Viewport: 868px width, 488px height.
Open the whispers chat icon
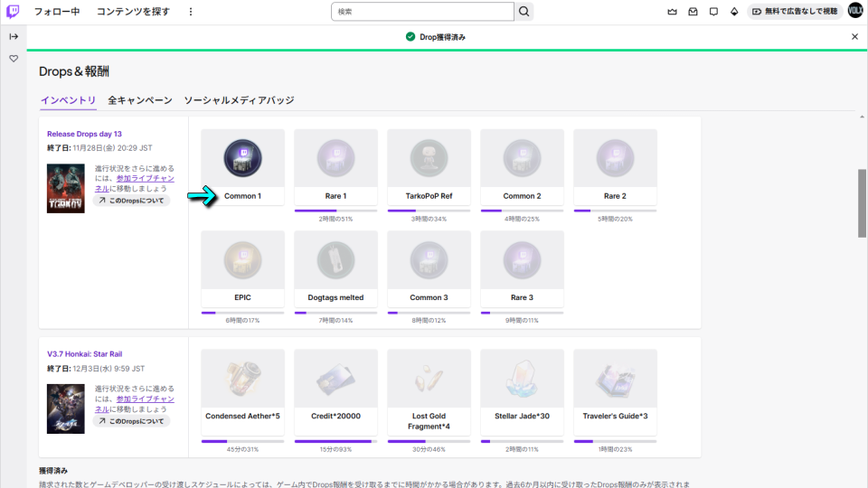(x=713, y=12)
